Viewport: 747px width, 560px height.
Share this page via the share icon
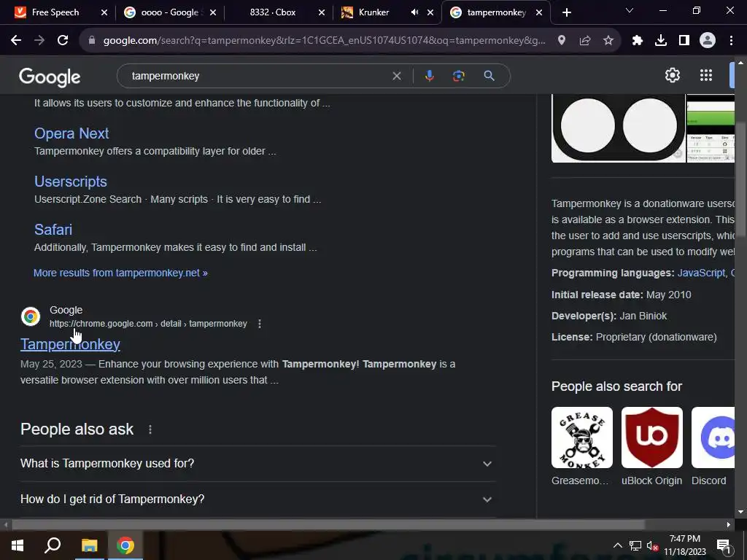(x=585, y=41)
